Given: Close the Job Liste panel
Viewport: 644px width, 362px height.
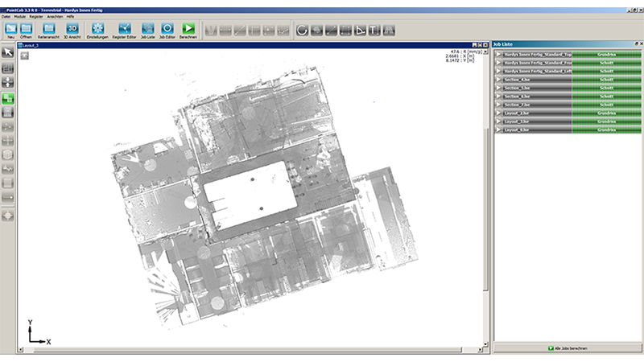Looking at the screenshot, I should pos(641,44).
